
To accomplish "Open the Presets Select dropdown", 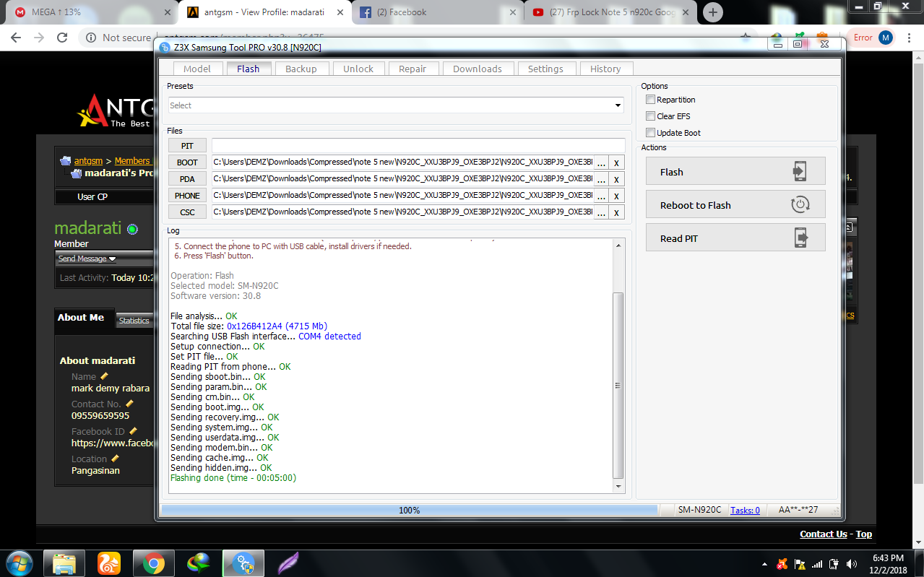I will (x=395, y=105).
